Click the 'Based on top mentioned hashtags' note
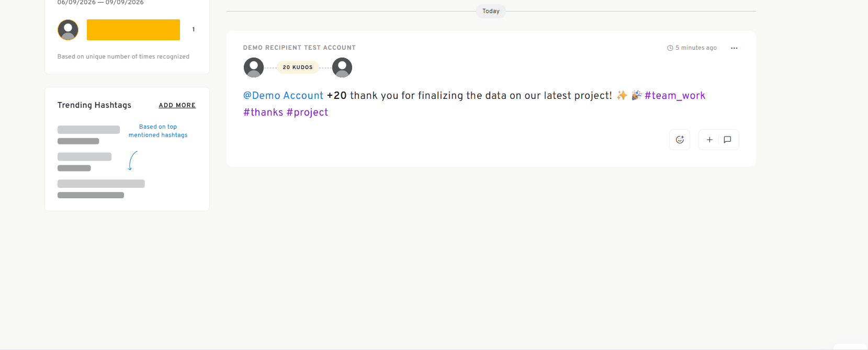The image size is (868, 350). (158, 131)
